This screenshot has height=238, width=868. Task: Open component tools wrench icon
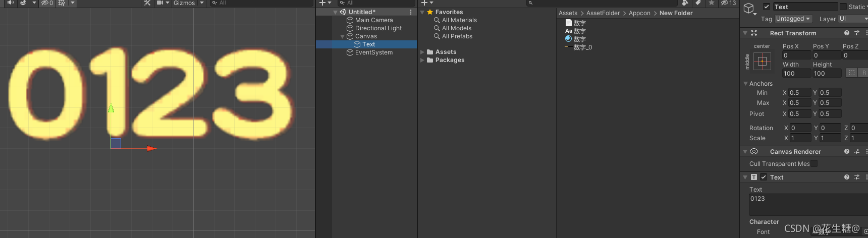[147, 3]
